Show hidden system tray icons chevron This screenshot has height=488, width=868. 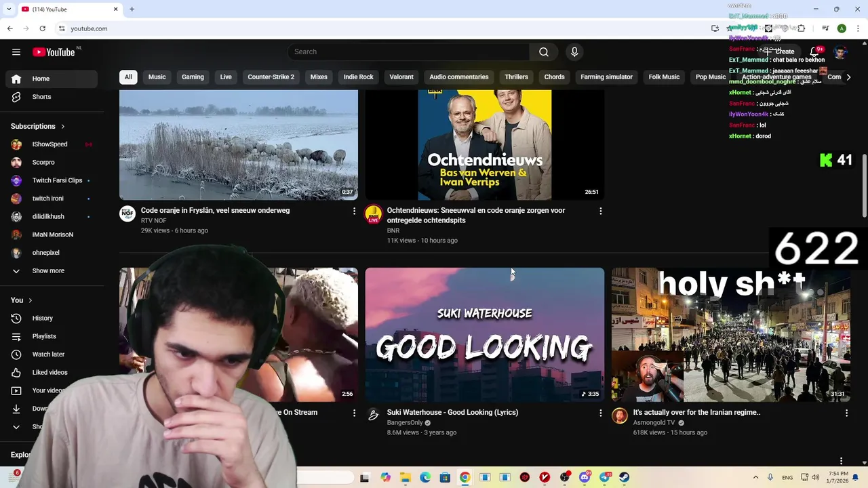[755, 477]
